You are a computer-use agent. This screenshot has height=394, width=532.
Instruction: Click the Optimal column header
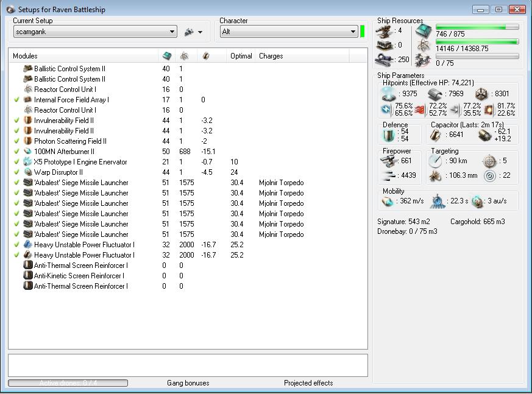tap(241, 56)
